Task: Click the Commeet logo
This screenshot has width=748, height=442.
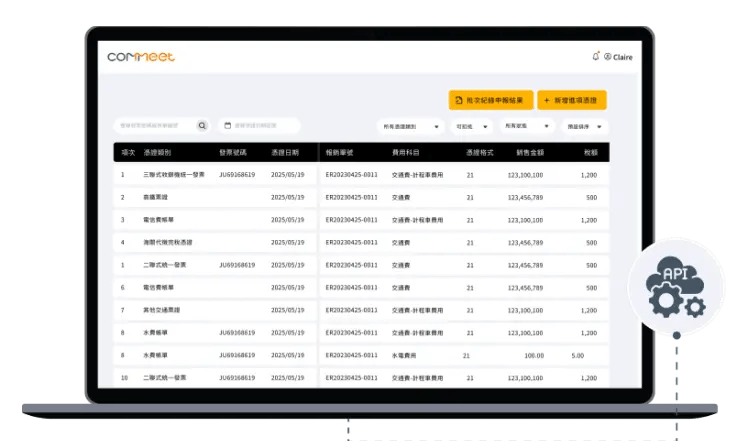Action: point(141,57)
